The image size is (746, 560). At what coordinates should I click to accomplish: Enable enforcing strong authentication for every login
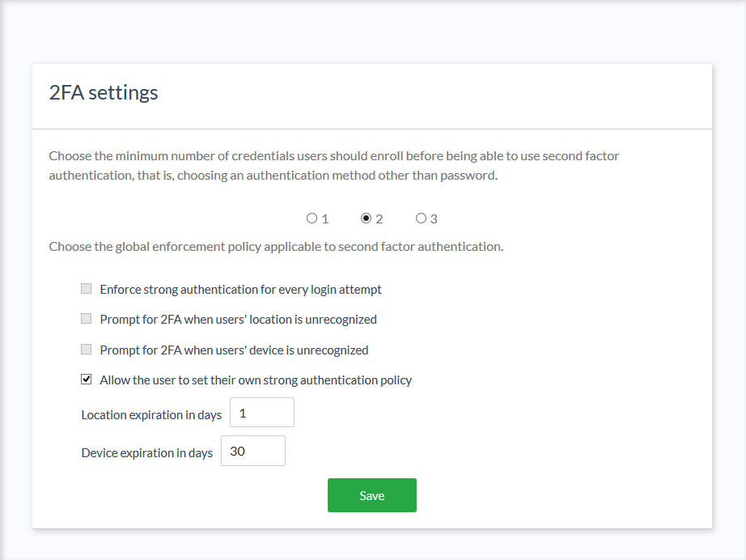tap(86, 288)
